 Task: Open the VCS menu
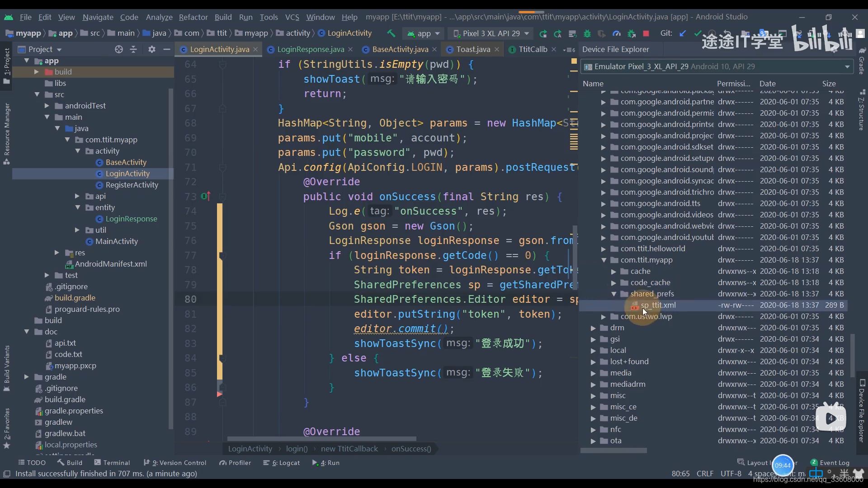pos(292,17)
